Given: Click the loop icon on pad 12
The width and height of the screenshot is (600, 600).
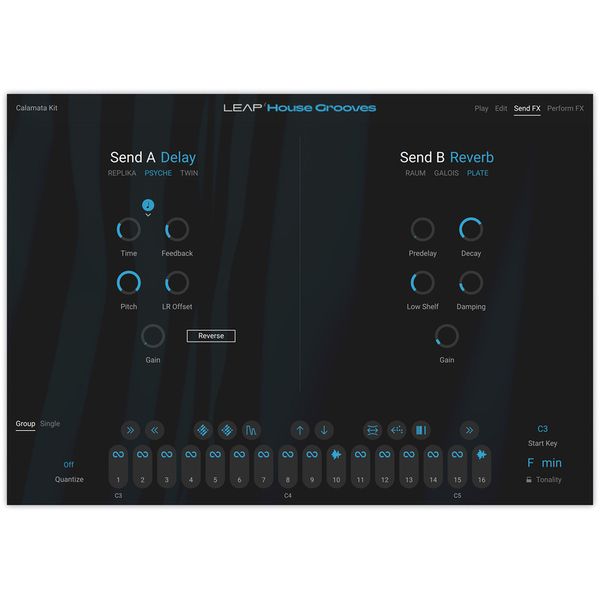Looking at the screenshot, I should pos(385,454).
